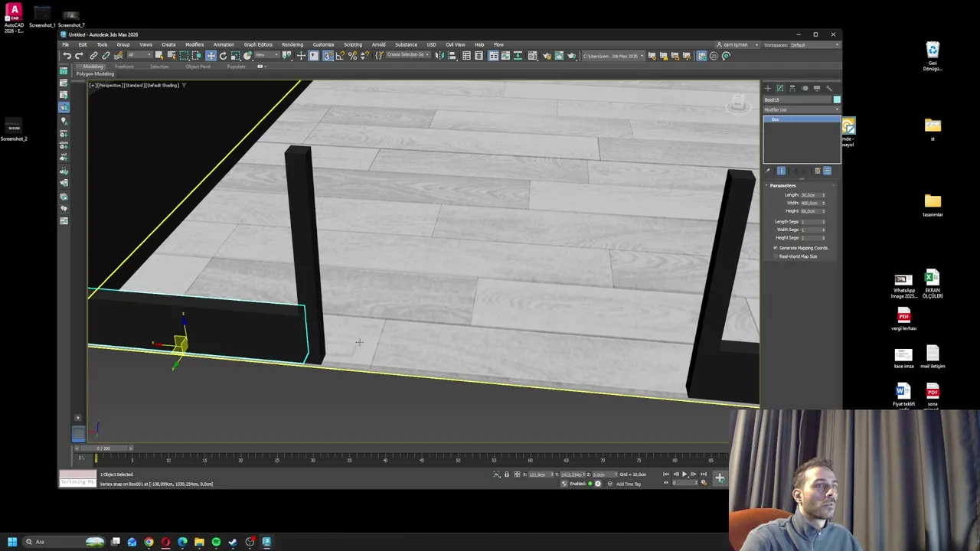Open the reference coordinate View dropdown
Screen dimensions: 980x551
pos(266,55)
